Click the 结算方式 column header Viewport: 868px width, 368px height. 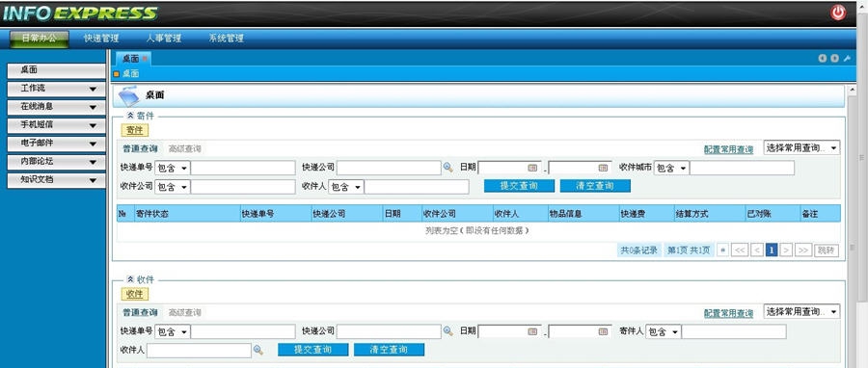[710, 213]
